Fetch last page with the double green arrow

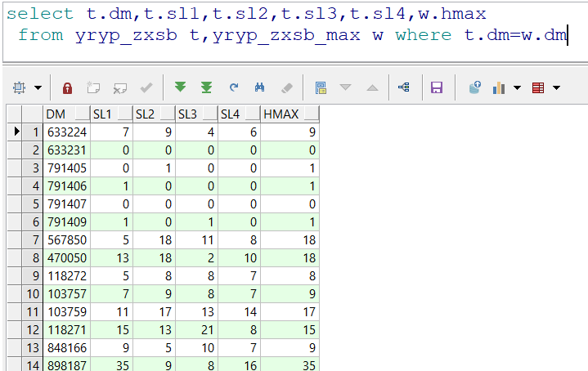click(206, 87)
